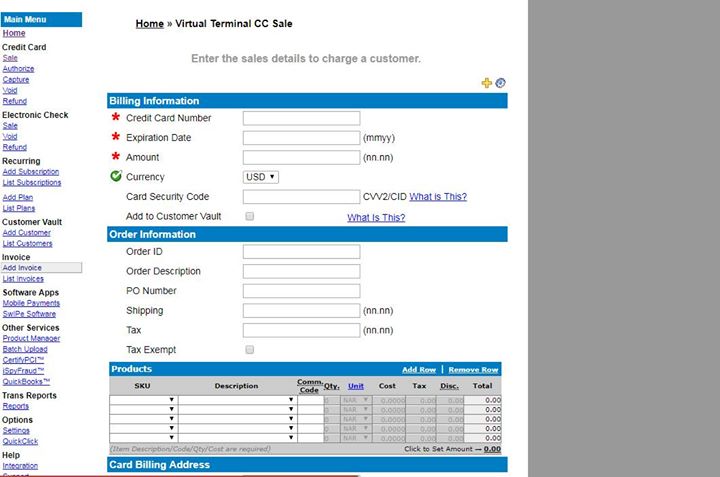Focus the Order Description field
This screenshot has height=477, width=720.
pos(301,271)
